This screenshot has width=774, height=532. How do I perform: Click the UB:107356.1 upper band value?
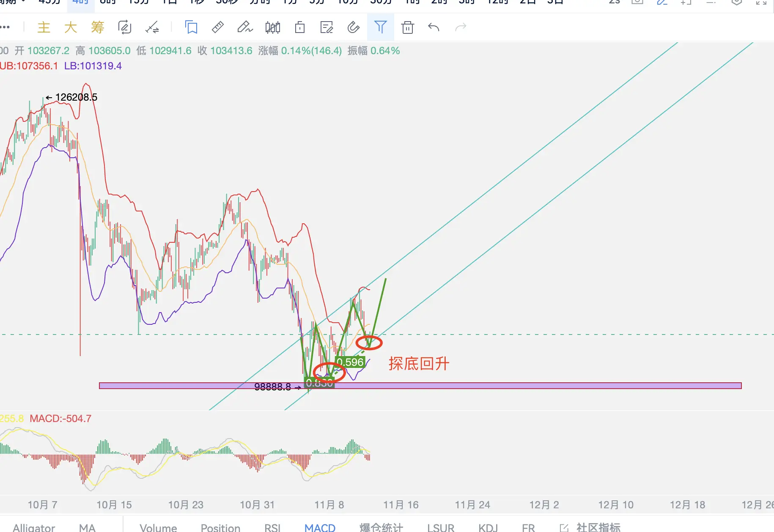[29, 66]
